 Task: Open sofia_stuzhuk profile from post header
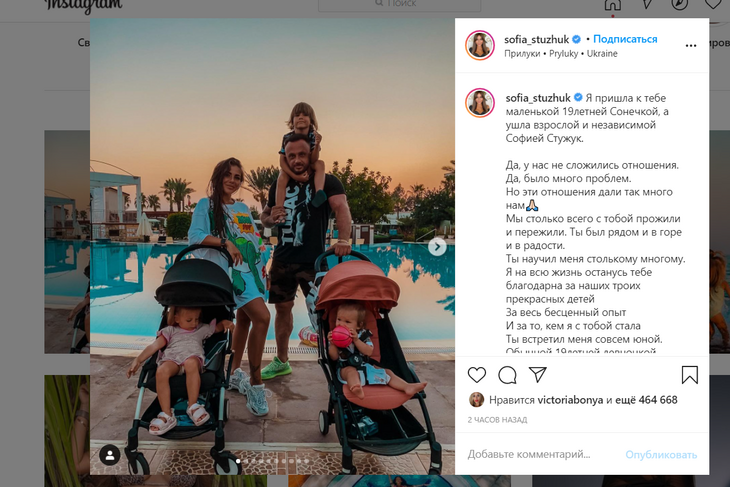536,40
